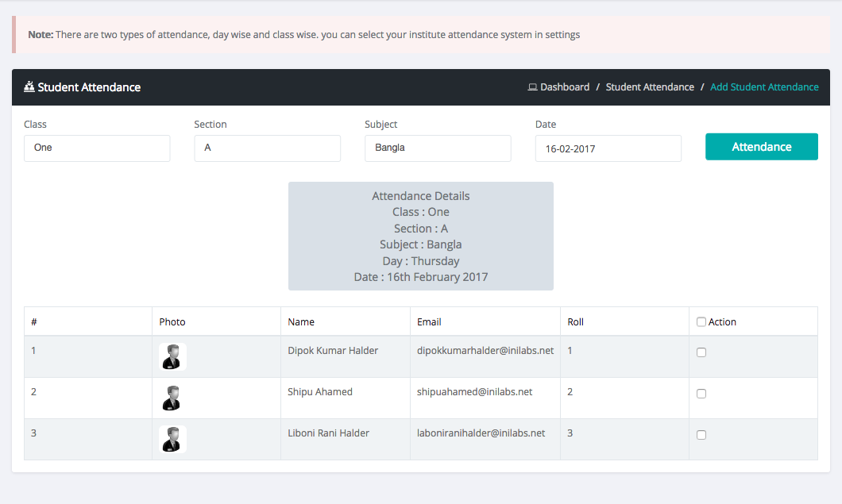The image size is (842, 504).
Task: Select the name Liboni Rani Halder
Action: pos(328,433)
